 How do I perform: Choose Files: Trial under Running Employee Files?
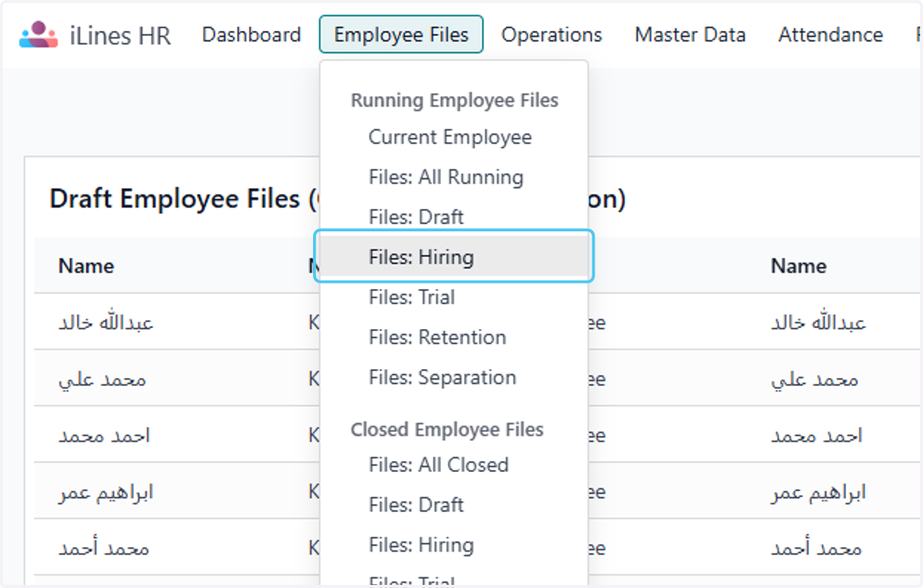point(412,297)
